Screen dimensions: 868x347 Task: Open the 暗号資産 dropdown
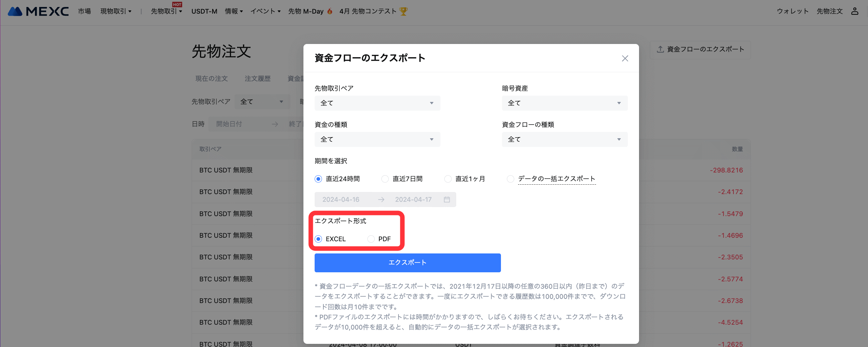click(564, 103)
